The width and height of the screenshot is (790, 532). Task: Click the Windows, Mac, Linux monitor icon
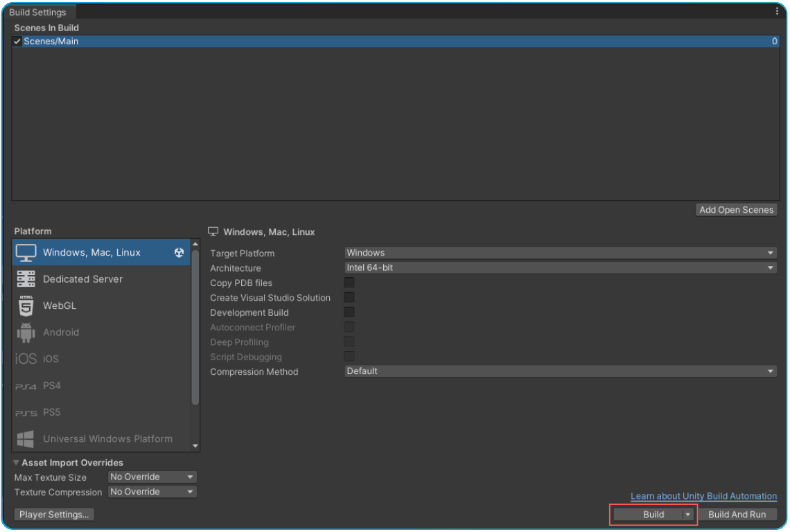pos(26,252)
